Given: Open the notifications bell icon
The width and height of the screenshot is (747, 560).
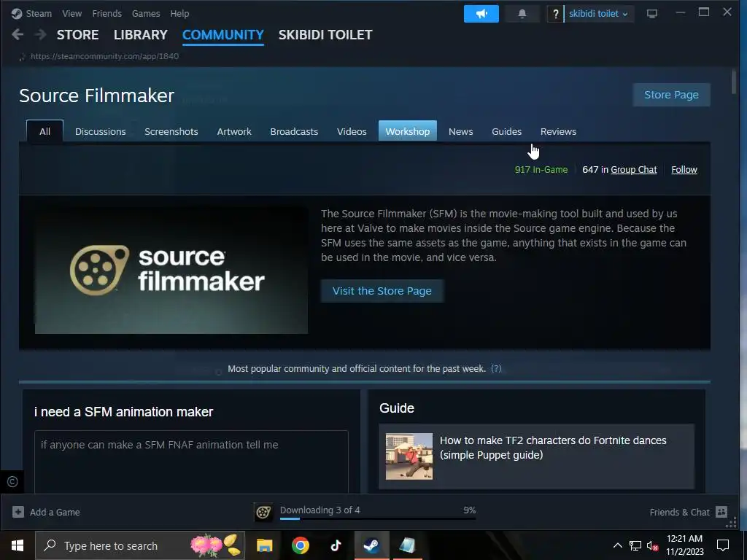Looking at the screenshot, I should point(522,14).
